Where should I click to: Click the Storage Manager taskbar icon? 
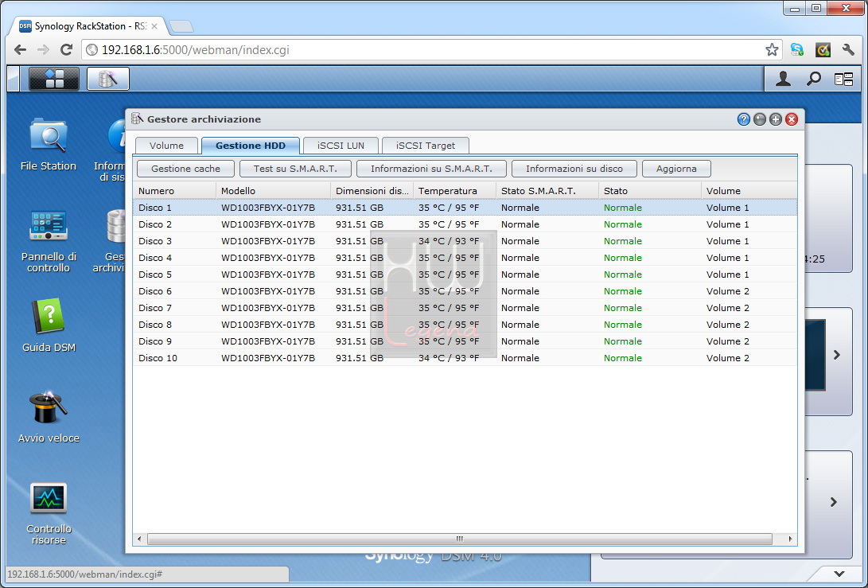click(108, 79)
